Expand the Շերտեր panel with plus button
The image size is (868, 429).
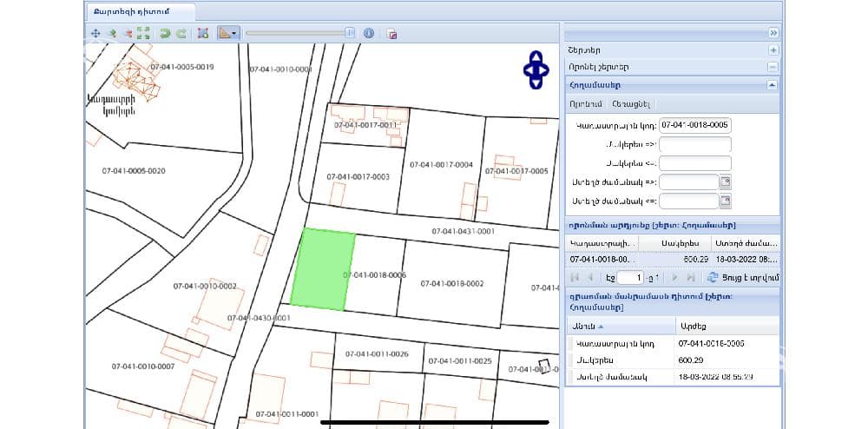pos(773,49)
